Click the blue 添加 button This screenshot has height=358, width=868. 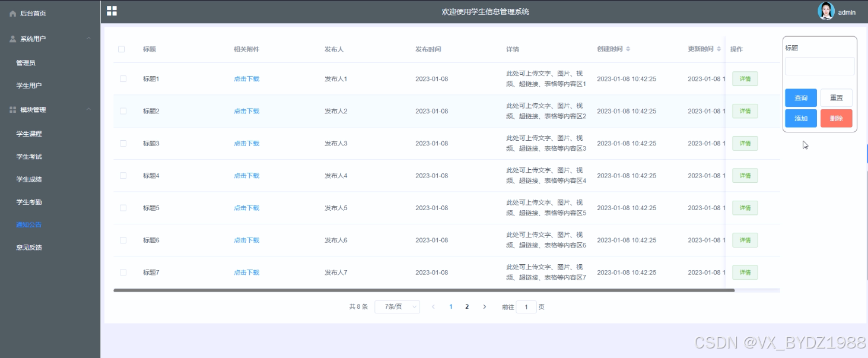(801, 118)
